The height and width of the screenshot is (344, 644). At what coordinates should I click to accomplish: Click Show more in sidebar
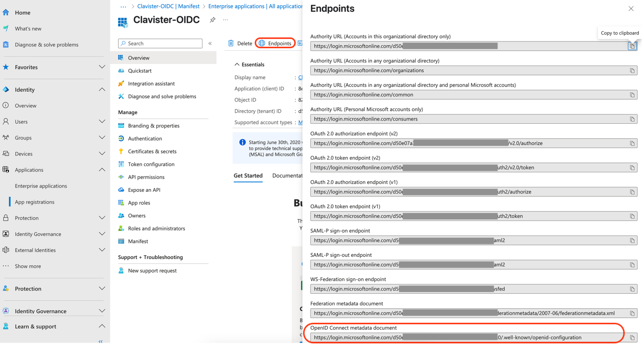click(28, 266)
